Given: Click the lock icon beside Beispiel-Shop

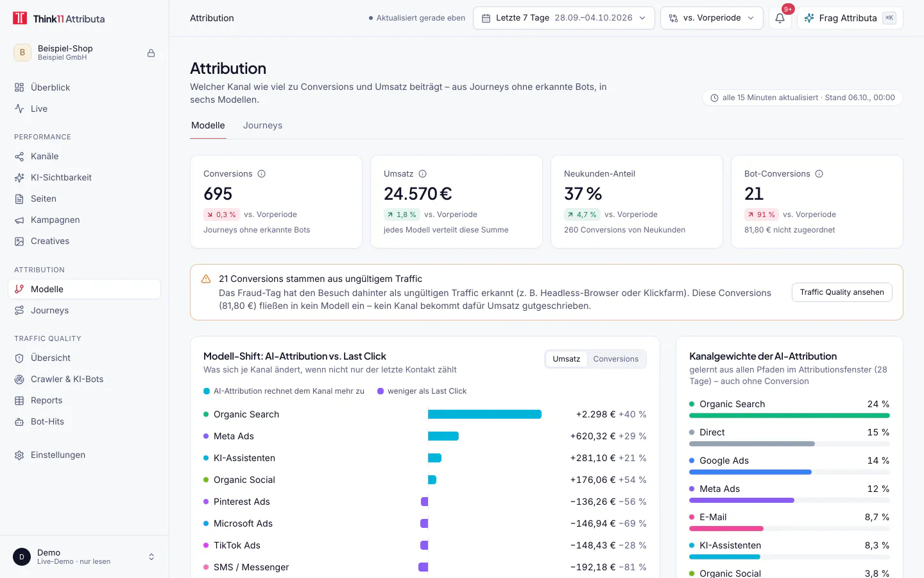Looking at the screenshot, I should point(151,53).
